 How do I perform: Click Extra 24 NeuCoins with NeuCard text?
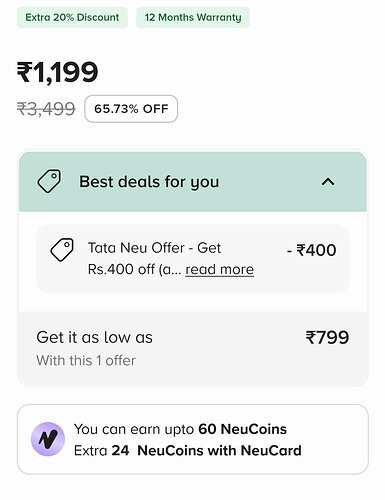pos(188,450)
